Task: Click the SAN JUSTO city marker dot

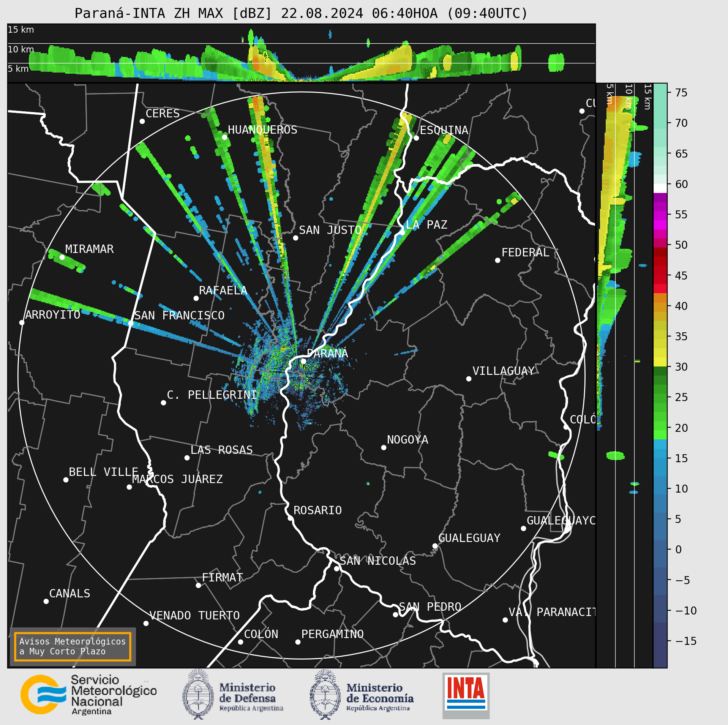Action: [295, 238]
